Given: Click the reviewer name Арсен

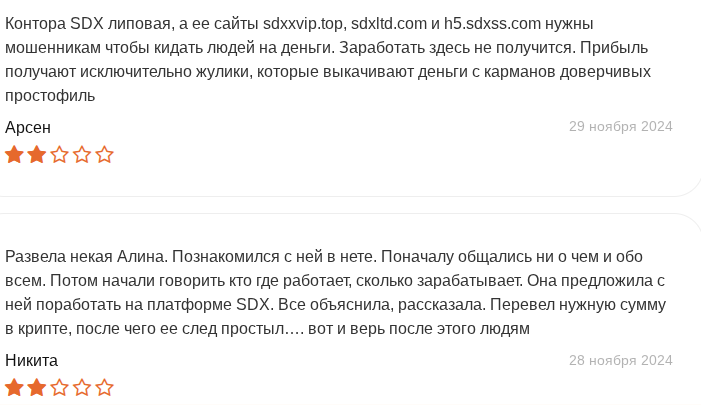Looking at the screenshot, I should [28, 127].
